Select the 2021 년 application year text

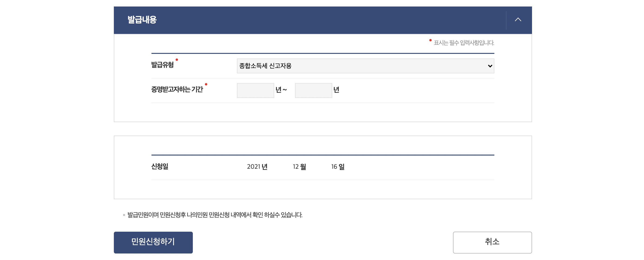point(257,167)
